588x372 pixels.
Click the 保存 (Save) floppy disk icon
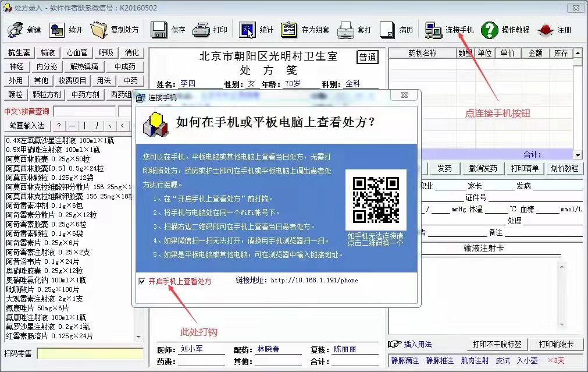[159, 30]
